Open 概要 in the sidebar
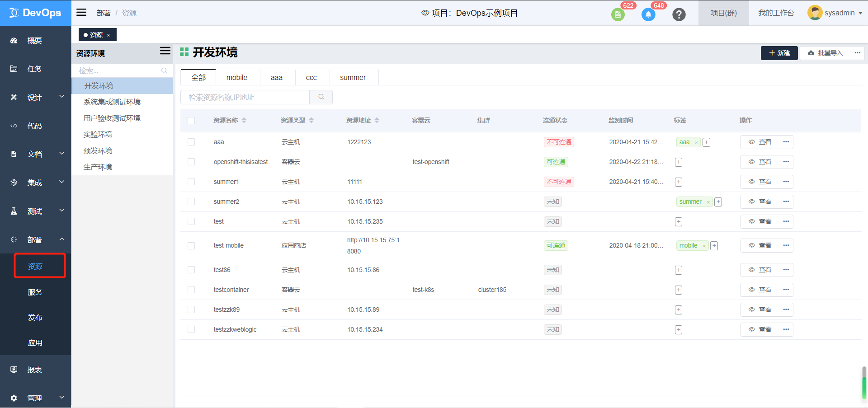This screenshot has height=408, width=868. pos(35,41)
